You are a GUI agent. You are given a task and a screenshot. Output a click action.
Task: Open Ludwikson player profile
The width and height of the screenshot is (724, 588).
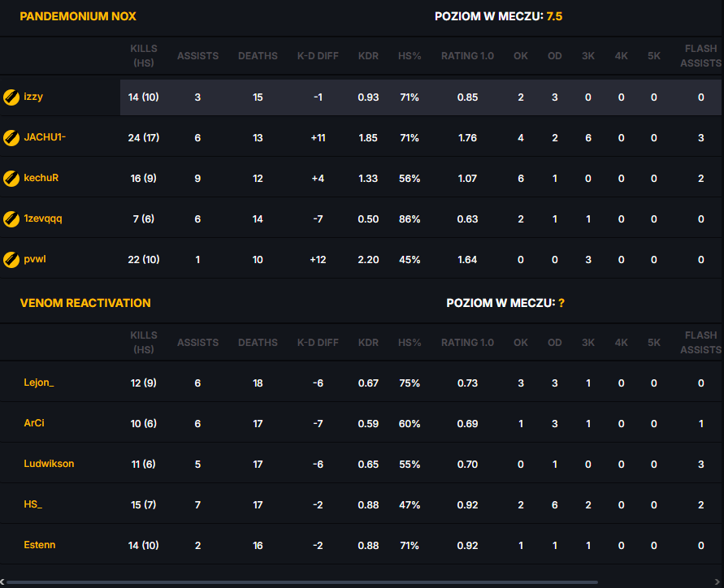pos(49,464)
